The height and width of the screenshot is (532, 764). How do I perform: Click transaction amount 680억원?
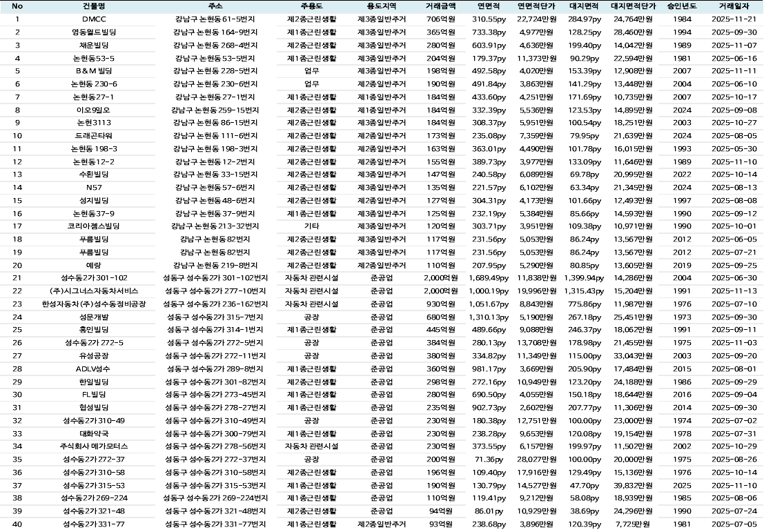tap(440, 317)
